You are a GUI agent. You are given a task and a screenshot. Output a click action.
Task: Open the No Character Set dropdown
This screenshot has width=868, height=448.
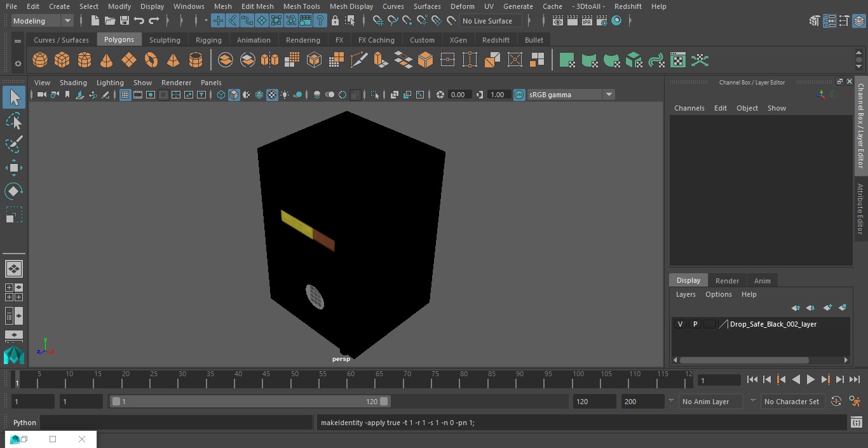[792, 402]
